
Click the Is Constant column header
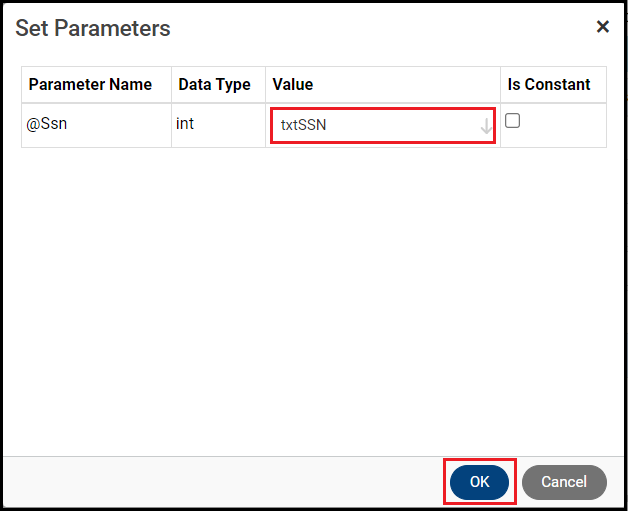[549, 85]
